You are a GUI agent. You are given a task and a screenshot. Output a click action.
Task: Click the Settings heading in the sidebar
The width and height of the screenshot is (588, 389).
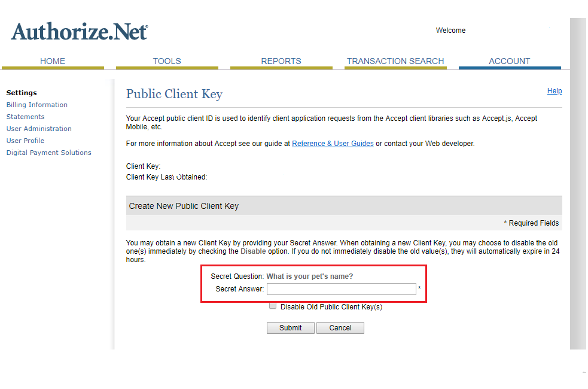pyautogui.click(x=22, y=92)
